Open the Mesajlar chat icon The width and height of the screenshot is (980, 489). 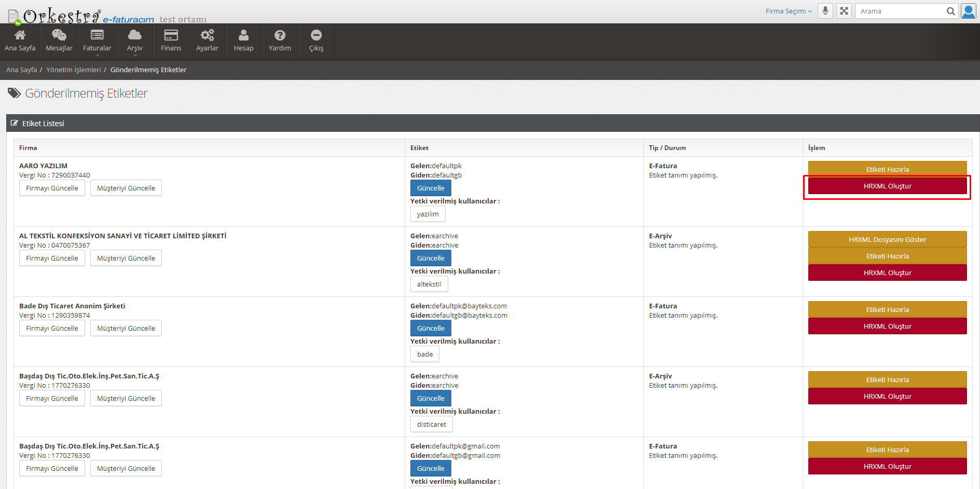[x=59, y=35]
